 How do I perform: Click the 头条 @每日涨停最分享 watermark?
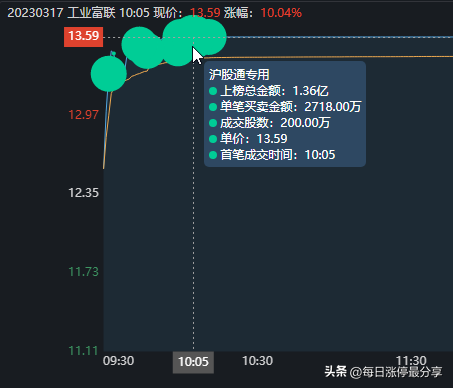click(383, 372)
